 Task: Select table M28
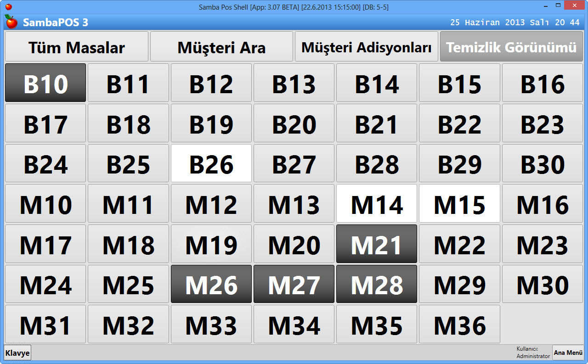click(376, 284)
